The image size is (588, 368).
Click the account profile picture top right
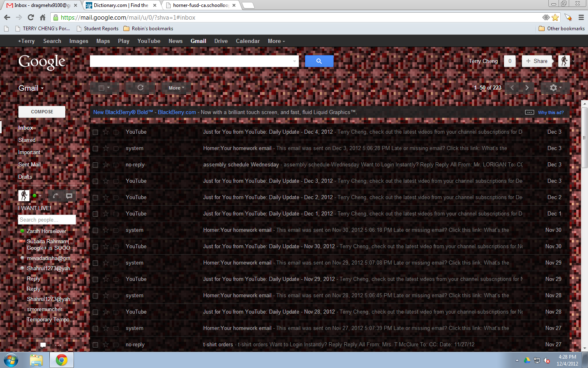[x=564, y=61]
